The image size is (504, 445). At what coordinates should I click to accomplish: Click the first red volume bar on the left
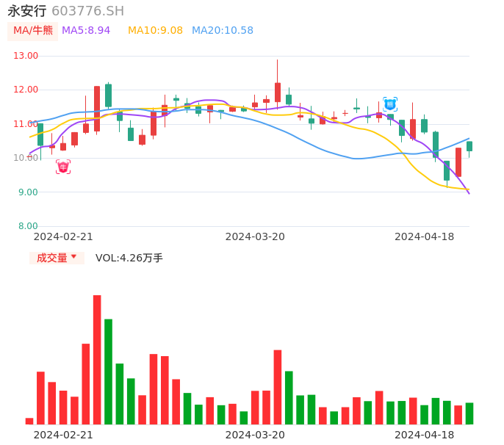(29, 421)
